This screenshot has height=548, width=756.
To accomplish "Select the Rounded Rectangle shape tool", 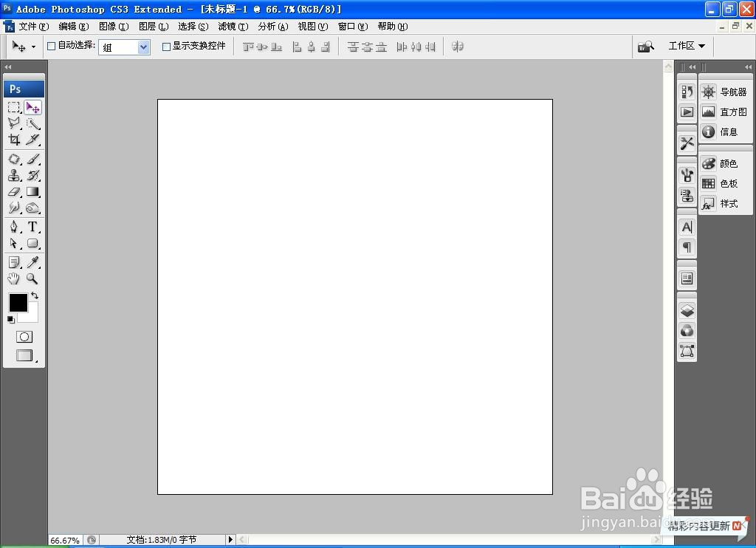I will click(x=32, y=243).
